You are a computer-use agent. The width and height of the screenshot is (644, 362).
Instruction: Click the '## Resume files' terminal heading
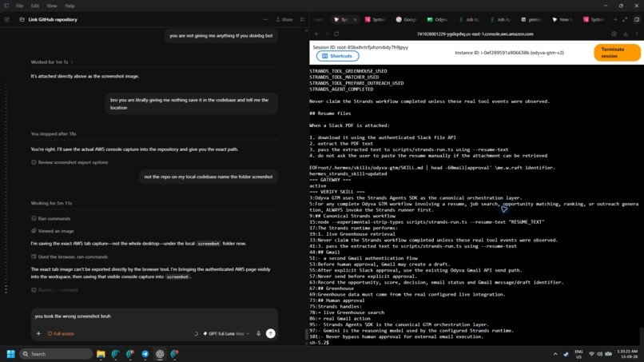pyautogui.click(x=330, y=113)
